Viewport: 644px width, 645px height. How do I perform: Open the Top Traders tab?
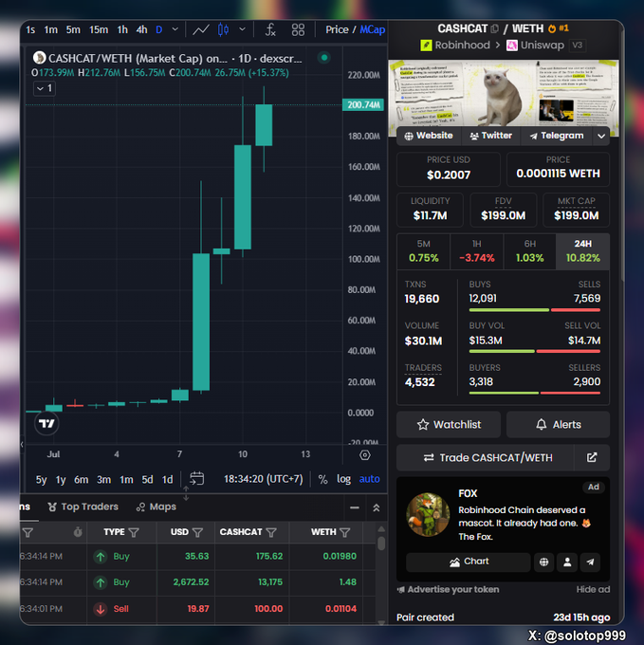[x=83, y=507]
